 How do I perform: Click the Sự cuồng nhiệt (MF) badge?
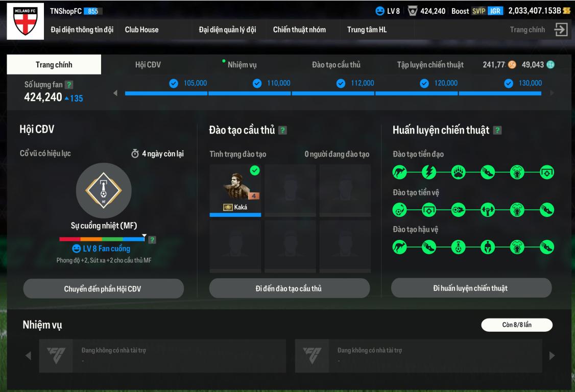click(x=104, y=191)
